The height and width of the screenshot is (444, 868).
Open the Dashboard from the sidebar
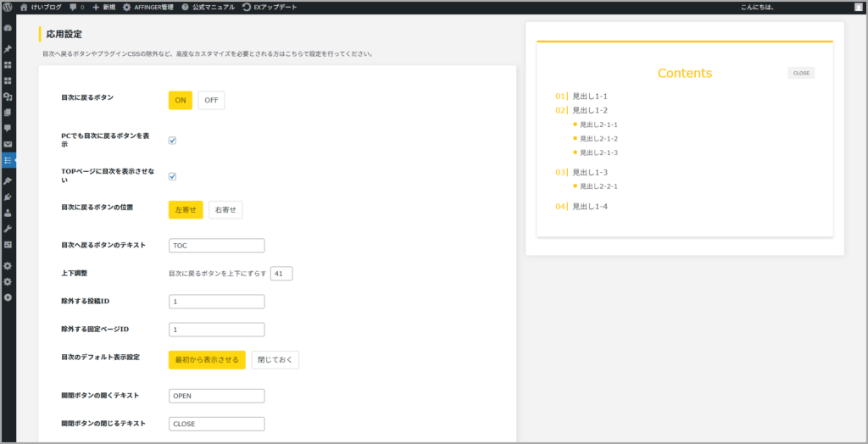(x=8, y=28)
